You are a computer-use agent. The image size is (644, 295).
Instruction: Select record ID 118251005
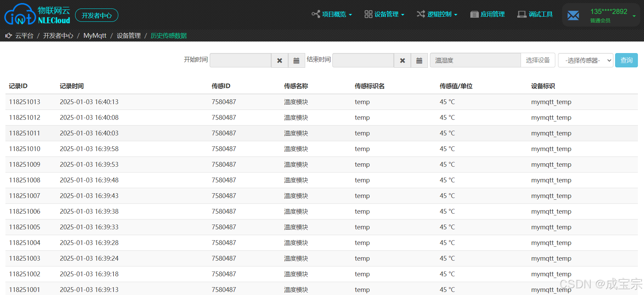[24, 227]
